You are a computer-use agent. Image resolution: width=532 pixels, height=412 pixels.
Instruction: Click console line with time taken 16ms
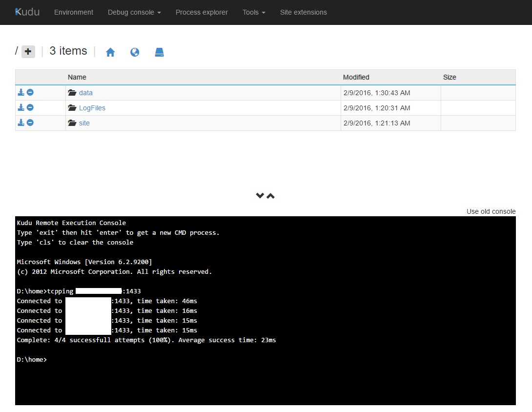tap(107, 311)
